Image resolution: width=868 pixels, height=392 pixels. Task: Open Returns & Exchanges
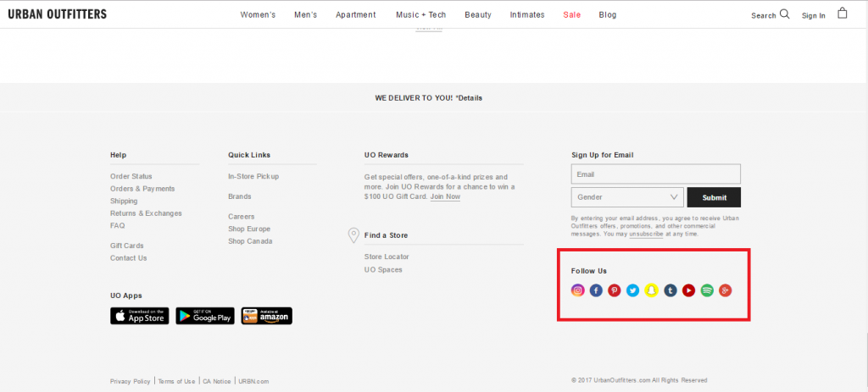[x=146, y=213]
